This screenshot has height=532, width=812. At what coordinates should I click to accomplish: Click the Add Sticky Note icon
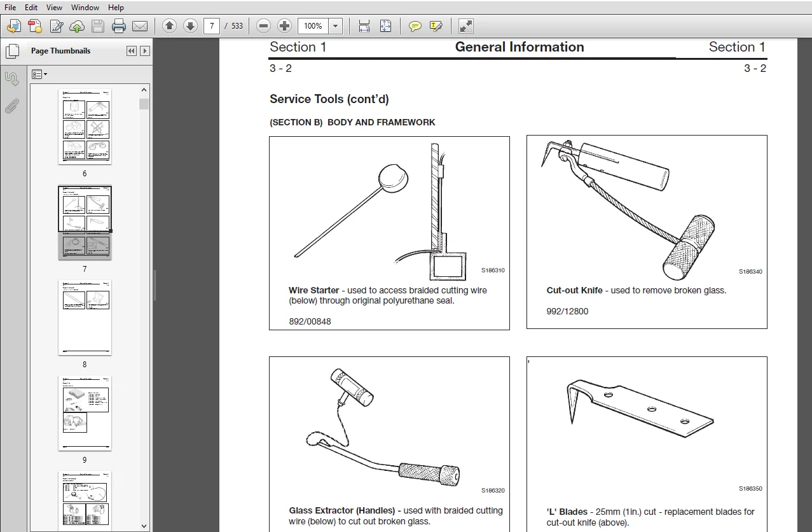415,26
